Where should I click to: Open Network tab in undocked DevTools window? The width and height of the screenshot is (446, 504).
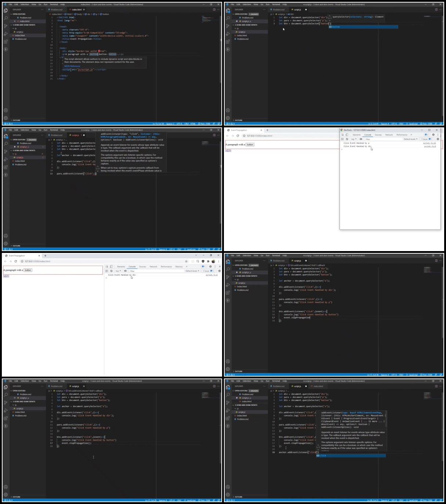coord(389,135)
